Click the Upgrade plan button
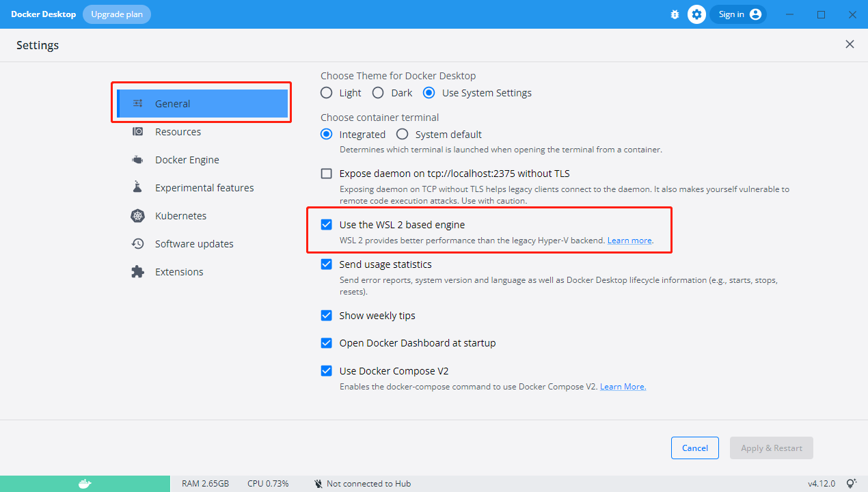Image resolution: width=868 pixels, height=492 pixels. [x=117, y=14]
